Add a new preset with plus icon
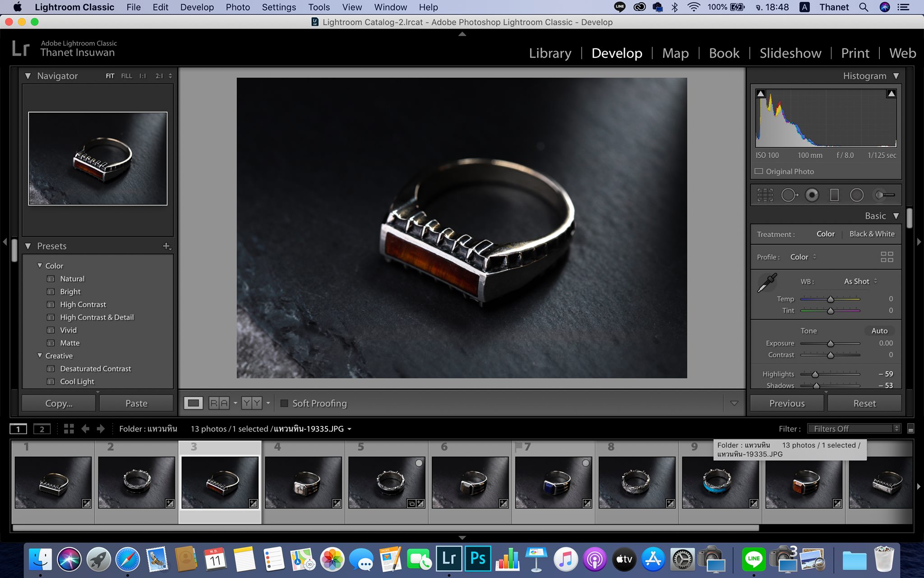 tap(166, 246)
